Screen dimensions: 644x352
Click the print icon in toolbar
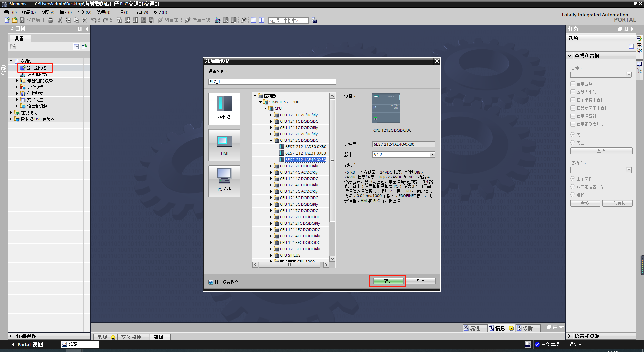pyautogui.click(x=51, y=20)
